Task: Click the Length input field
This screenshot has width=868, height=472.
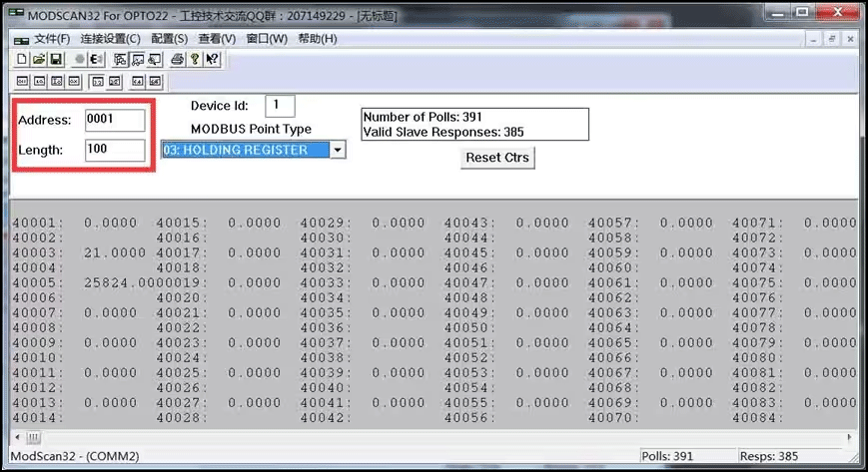Action: coord(115,150)
